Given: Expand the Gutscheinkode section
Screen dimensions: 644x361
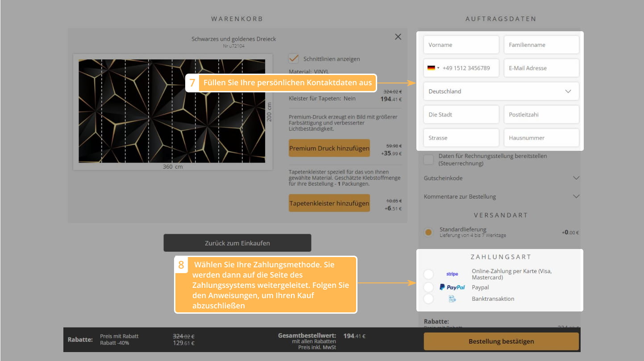Looking at the screenshot, I should [x=501, y=178].
